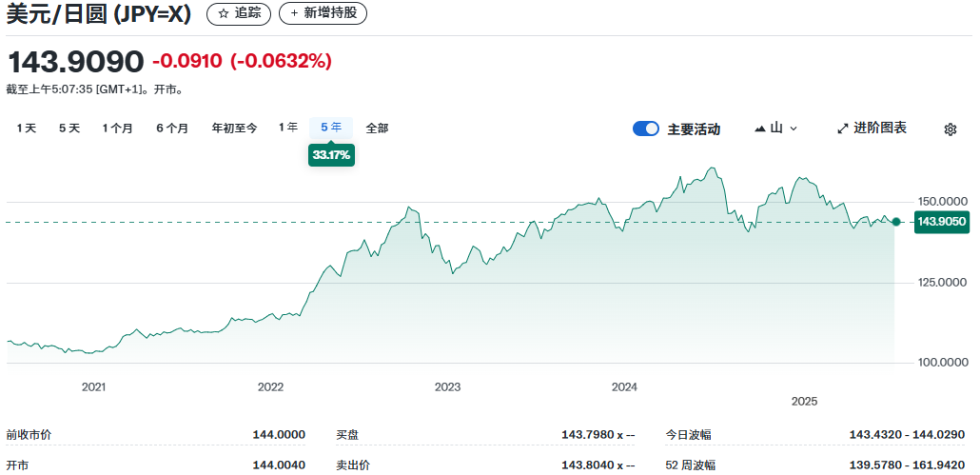Click the 卖出价 label
This screenshot has width=980, height=475.
pyautogui.click(x=353, y=465)
